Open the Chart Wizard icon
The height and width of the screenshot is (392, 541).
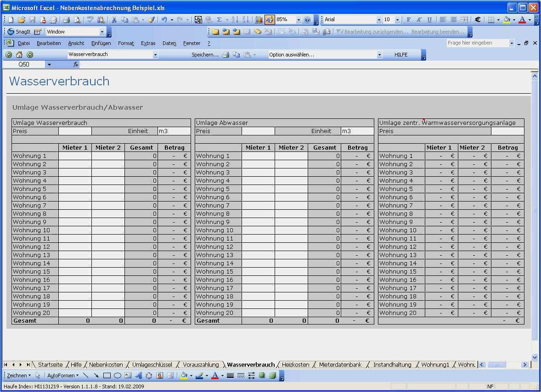pos(259,19)
